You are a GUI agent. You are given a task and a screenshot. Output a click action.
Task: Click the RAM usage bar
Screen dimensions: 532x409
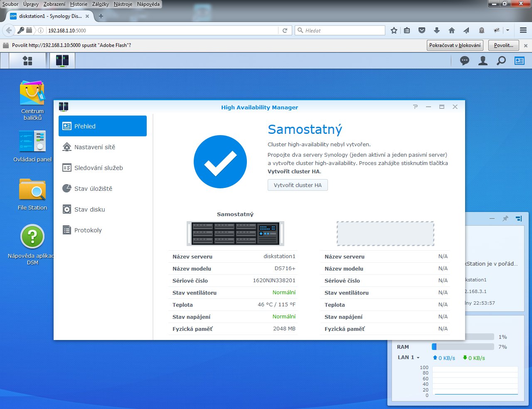(463, 347)
